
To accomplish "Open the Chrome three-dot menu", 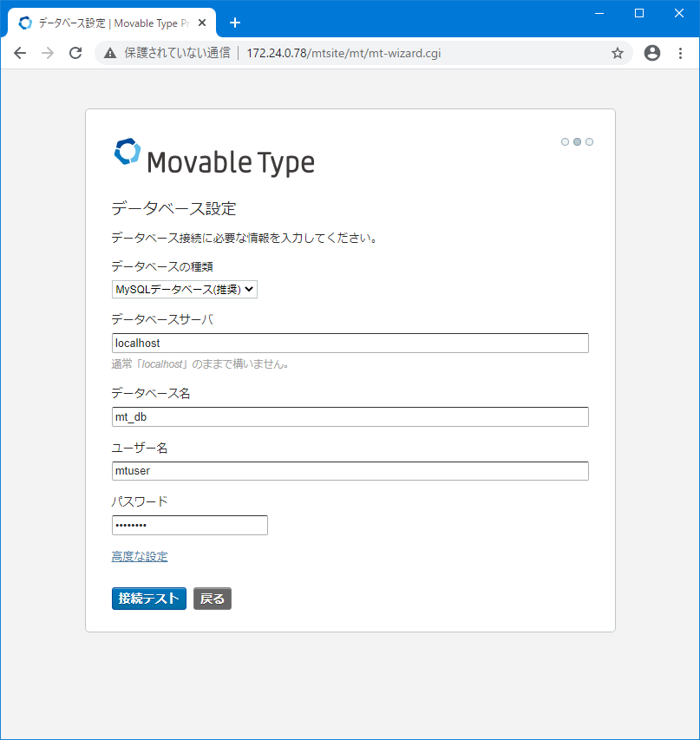I will tap(680, 53).
